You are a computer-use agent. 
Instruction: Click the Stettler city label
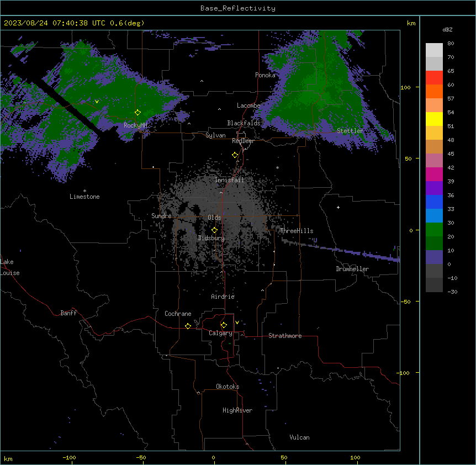pos(350,131)
